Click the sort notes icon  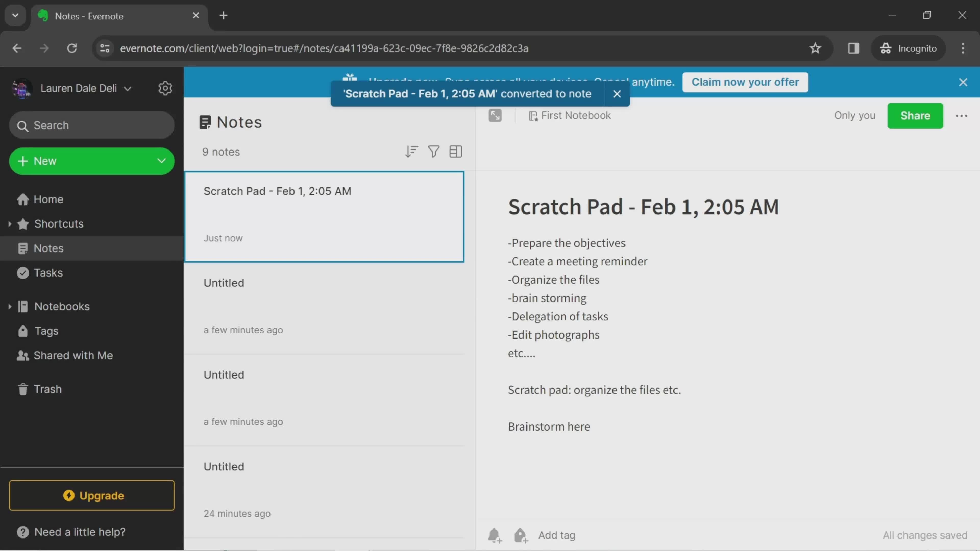[x=411, y=151]
